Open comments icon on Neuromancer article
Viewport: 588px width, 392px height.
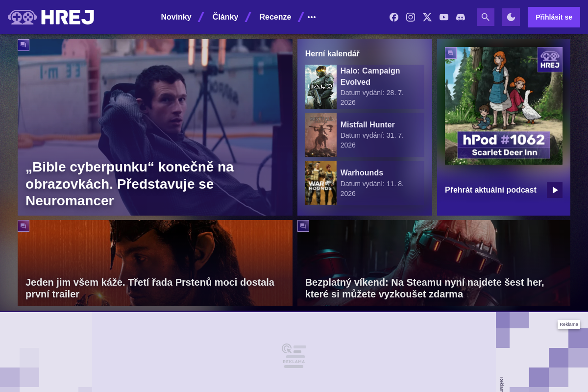[x=24, y=45]
